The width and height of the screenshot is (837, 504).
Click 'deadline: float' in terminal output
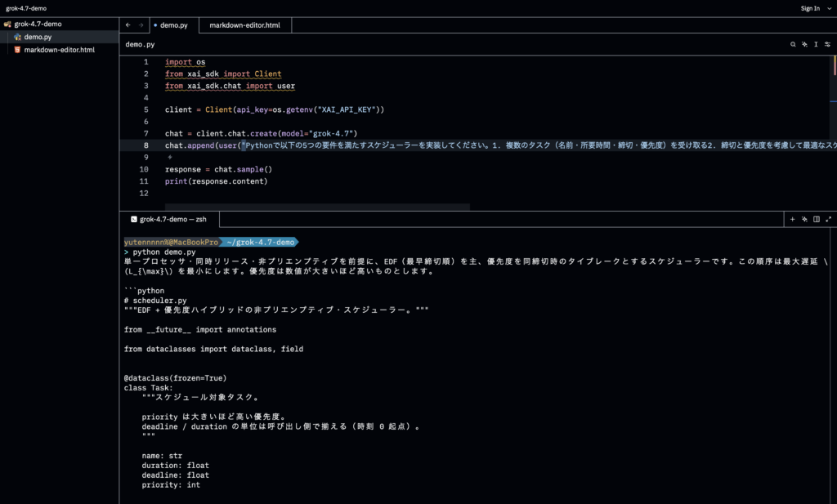point(175,475)
